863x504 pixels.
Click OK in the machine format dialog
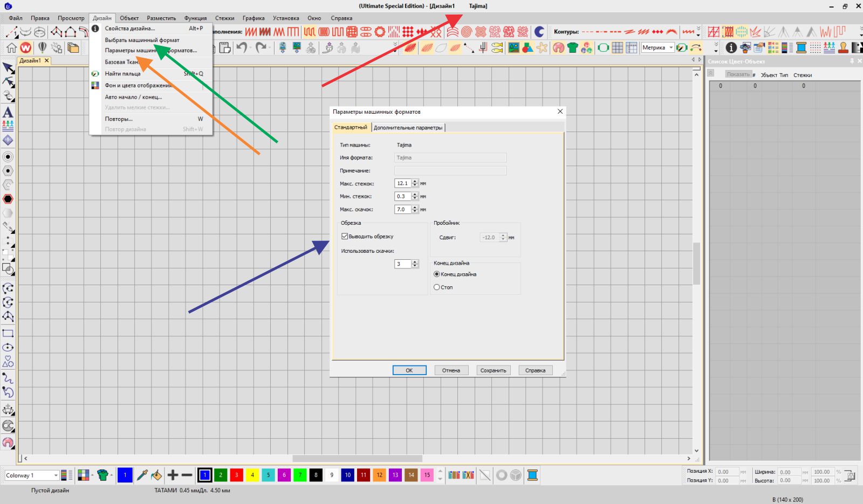(409, 370)
